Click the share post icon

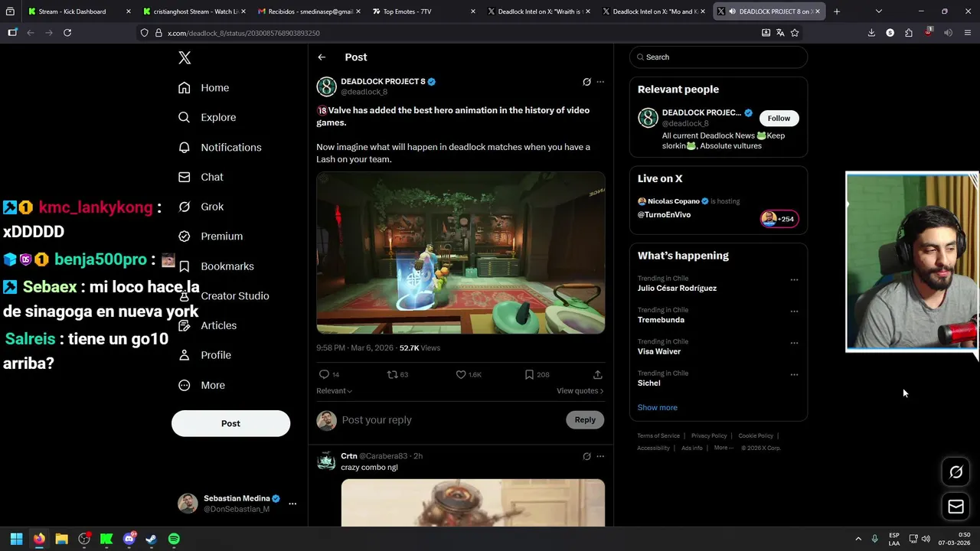[597, 374]
